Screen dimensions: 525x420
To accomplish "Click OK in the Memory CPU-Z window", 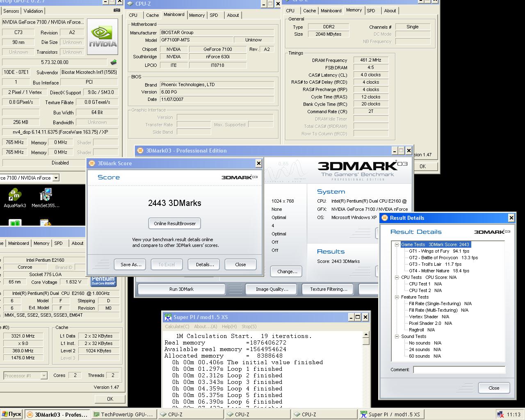I will click(x=422, y=166).
